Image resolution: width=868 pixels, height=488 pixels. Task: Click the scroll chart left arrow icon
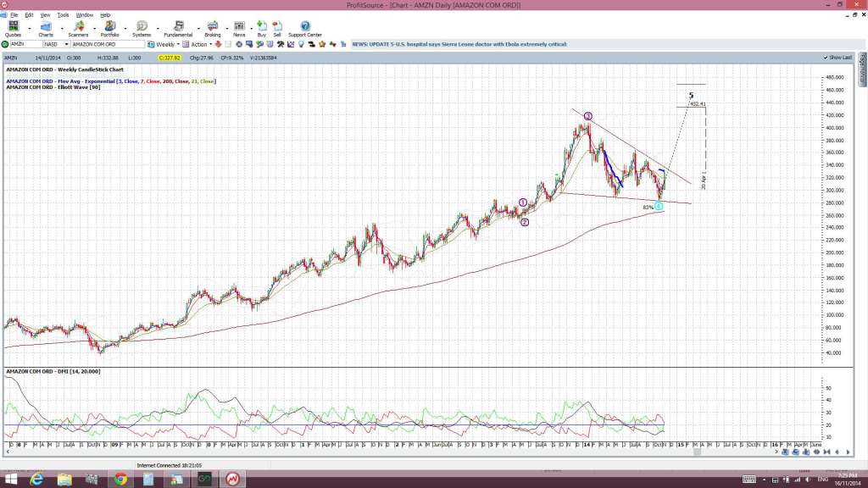click(837, 452)
